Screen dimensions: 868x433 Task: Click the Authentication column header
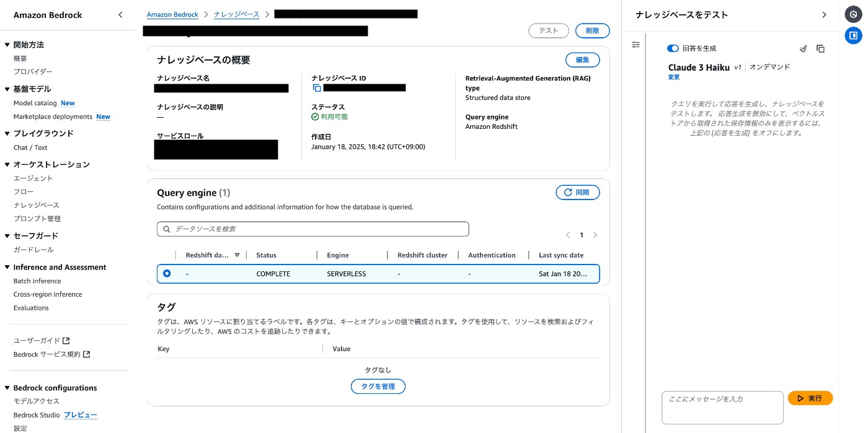(492, 255)
